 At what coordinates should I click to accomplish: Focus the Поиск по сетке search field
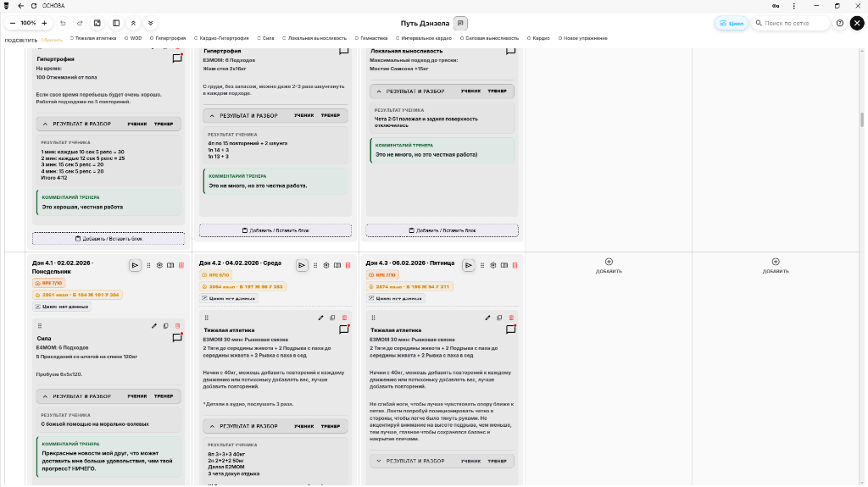click(793, 23)
